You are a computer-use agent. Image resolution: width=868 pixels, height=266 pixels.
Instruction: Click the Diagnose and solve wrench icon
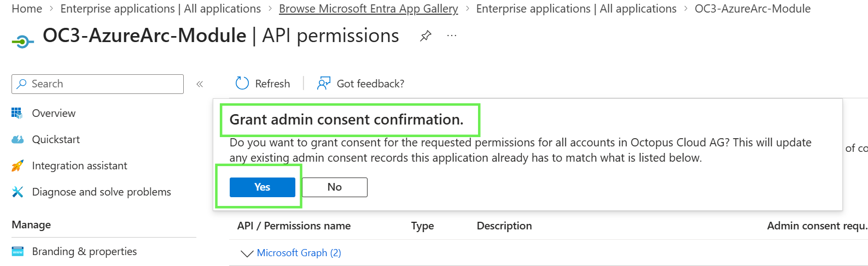pos(18,192)
